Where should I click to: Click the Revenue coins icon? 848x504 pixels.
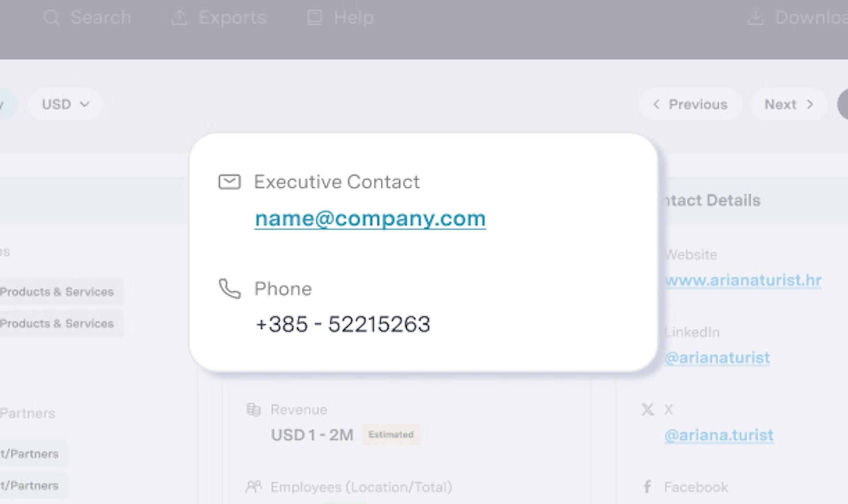pyautogui.click(x=254, y=410)
